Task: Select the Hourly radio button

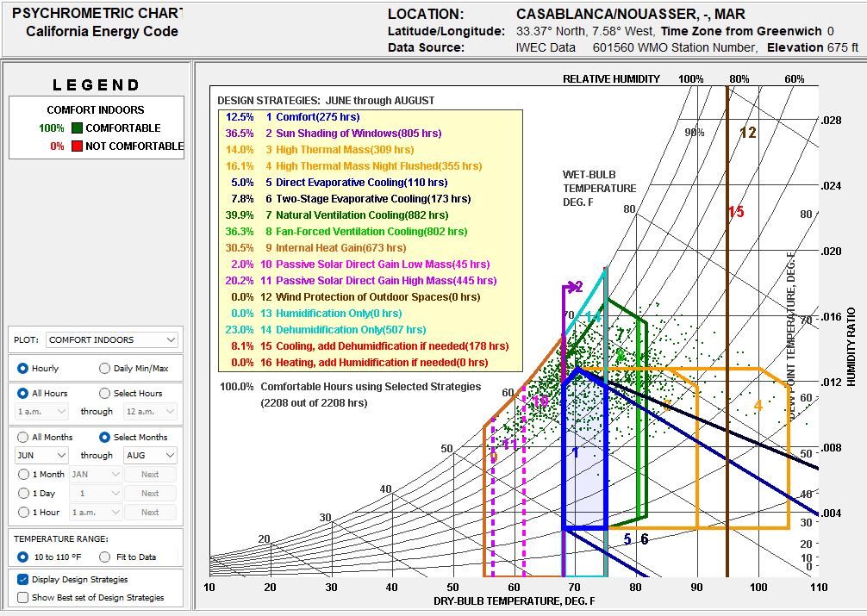Action: point(22,368)
